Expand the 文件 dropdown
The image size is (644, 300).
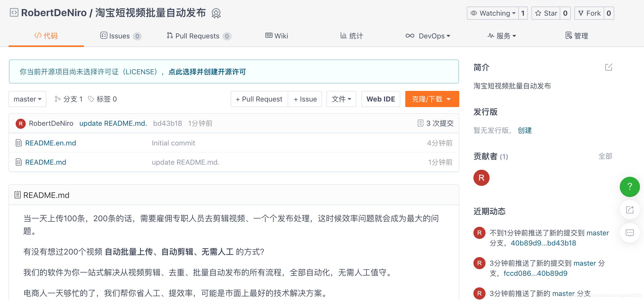click(341, 99)
